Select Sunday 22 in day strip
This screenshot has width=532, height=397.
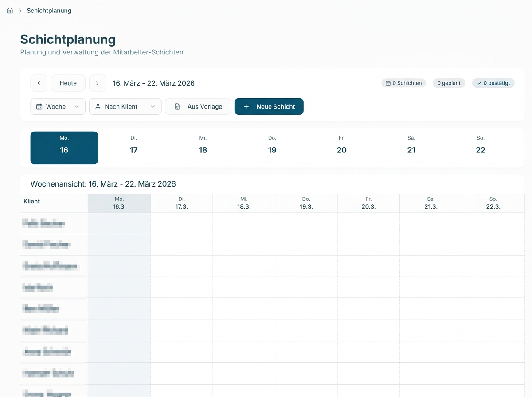point(481,148)
